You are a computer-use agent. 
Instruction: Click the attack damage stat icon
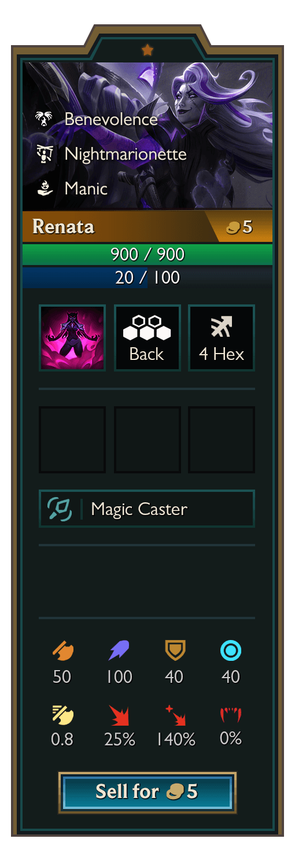tap(62, 652)
